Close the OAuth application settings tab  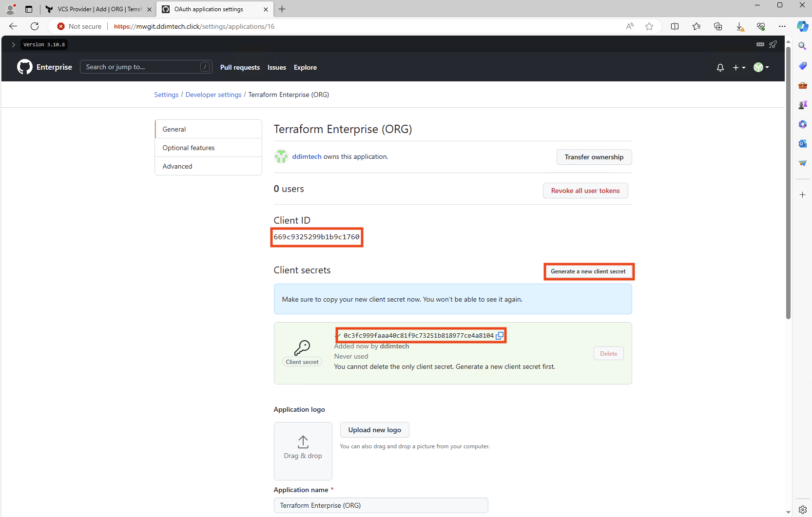click(x=266, y=9)
